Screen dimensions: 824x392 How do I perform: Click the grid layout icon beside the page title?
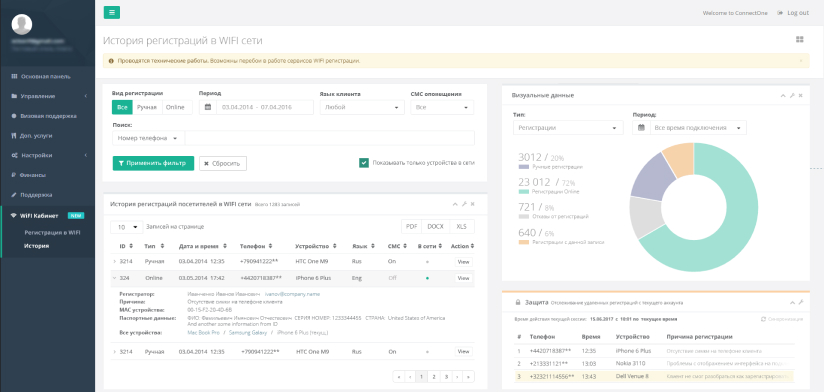[800, 39]
